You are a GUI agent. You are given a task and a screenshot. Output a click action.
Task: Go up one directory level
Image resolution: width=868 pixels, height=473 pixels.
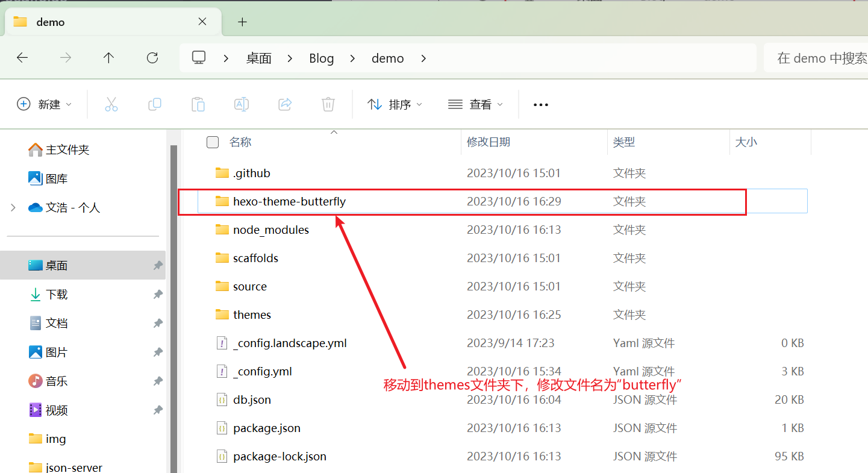point(108,58)
